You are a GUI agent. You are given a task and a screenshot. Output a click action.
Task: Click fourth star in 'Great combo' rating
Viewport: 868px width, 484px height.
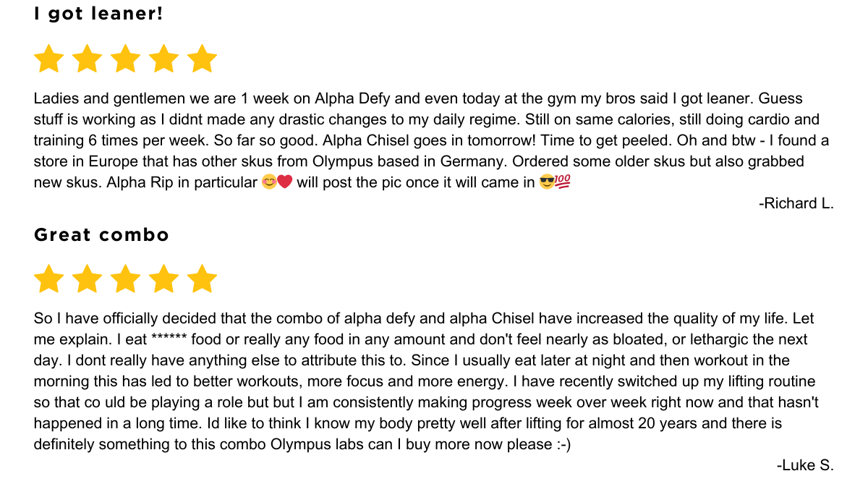click(163, 279)
